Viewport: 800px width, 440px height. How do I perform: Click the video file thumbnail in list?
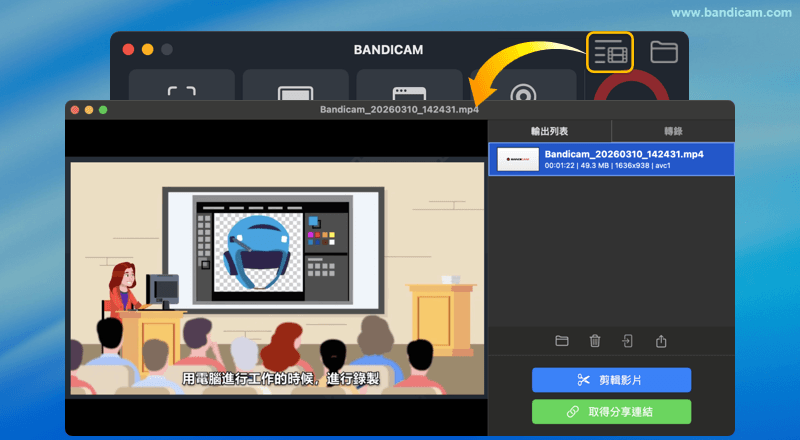pos(518,160)
